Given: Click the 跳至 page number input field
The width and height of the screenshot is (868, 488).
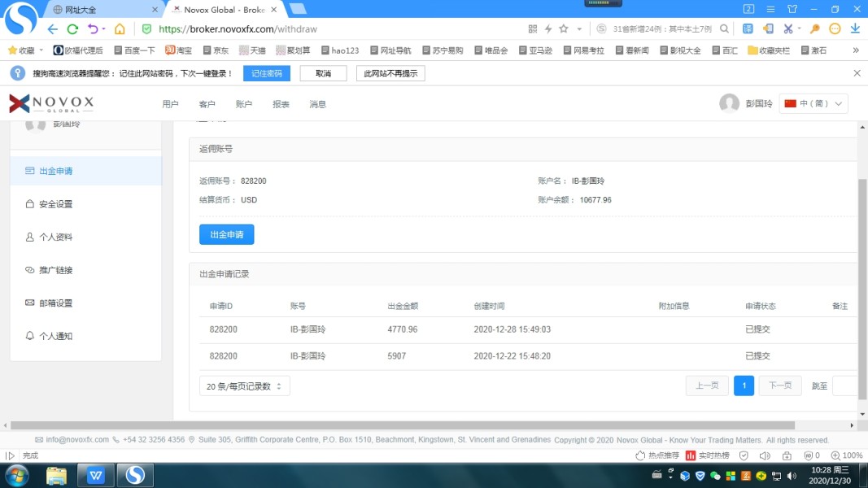Looking at the screenshot, I should (846, 386).
